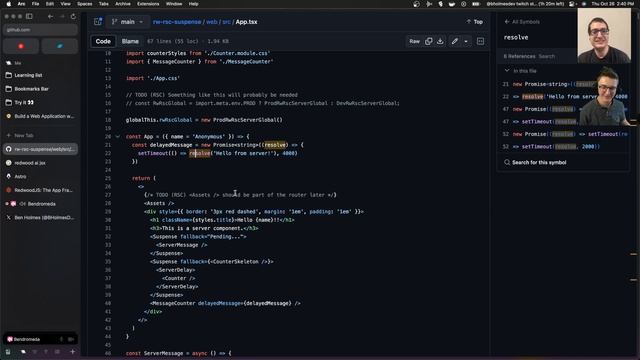Copy raw file contents icon
The image size is (640, 360).
(x=429, y=41)
